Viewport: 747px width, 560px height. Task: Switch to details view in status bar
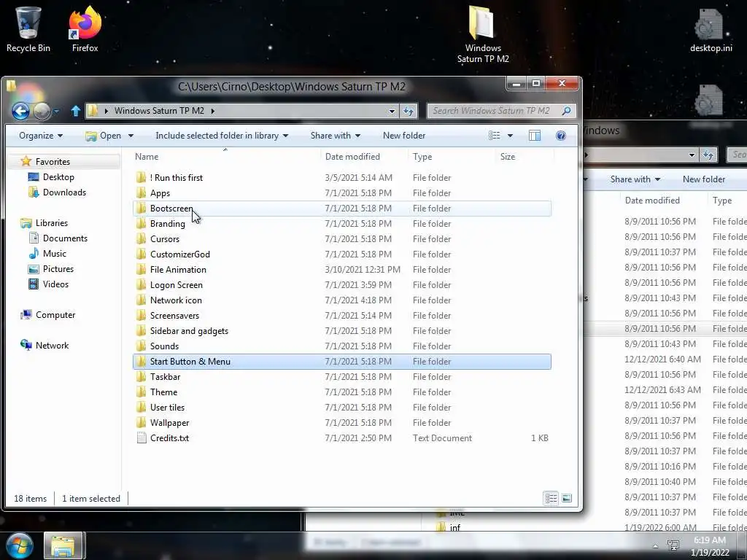(x=551, y=498)
